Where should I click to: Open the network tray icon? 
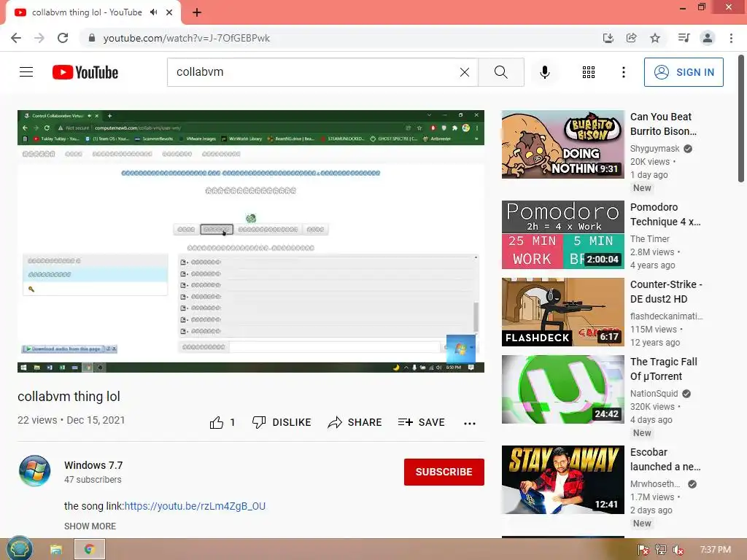point(661,550)
